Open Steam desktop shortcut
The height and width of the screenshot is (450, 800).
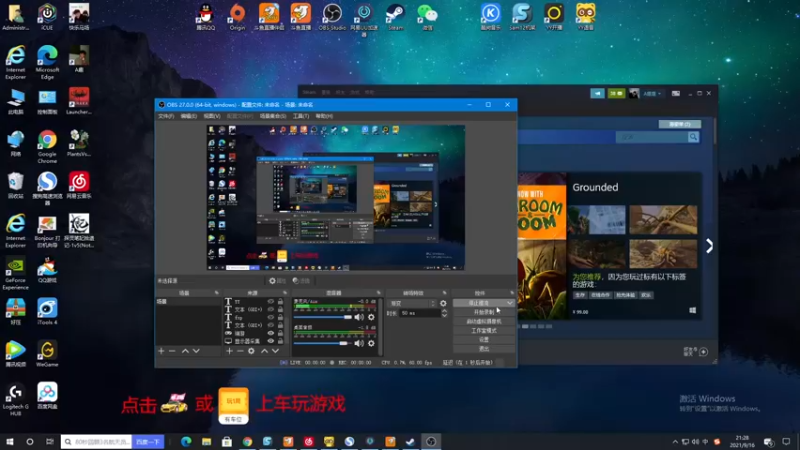[x=395, y=17]
